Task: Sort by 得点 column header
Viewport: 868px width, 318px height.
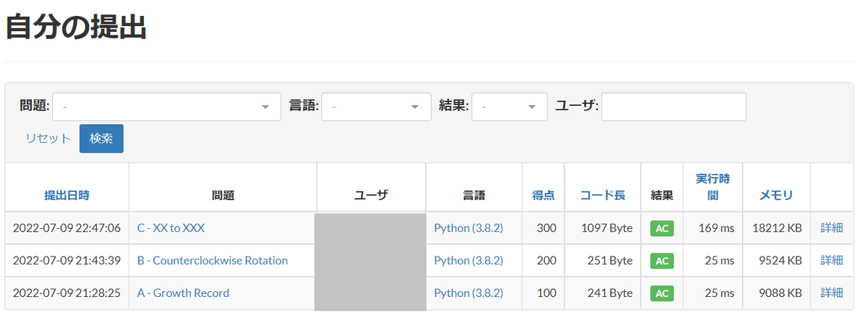Action: 543,195
